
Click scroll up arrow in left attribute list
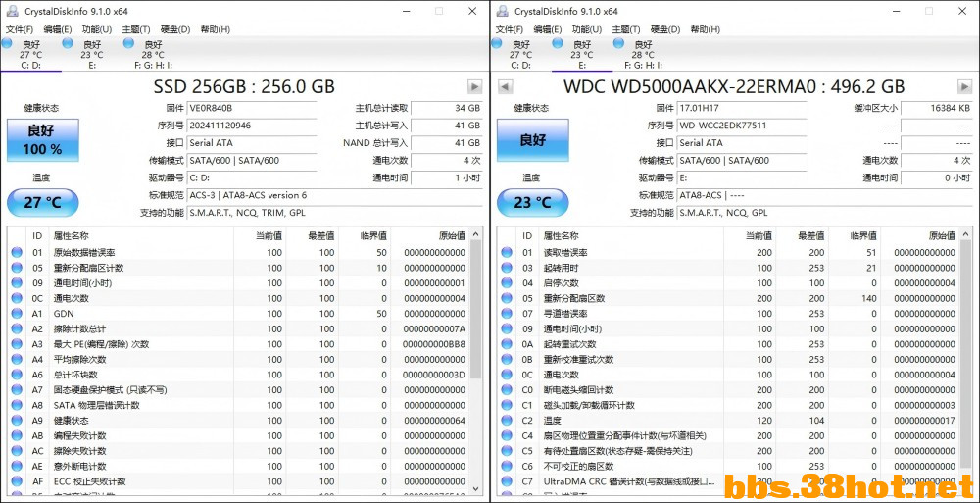477,234
